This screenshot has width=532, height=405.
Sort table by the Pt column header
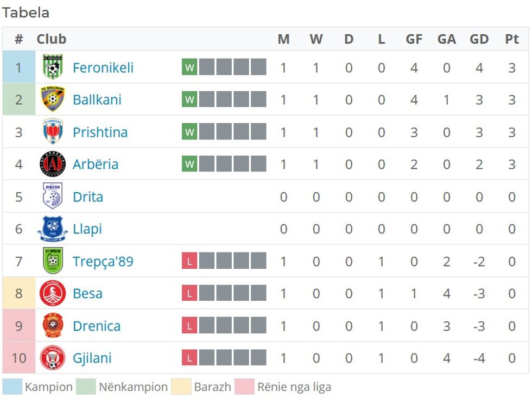coord(512,39)
